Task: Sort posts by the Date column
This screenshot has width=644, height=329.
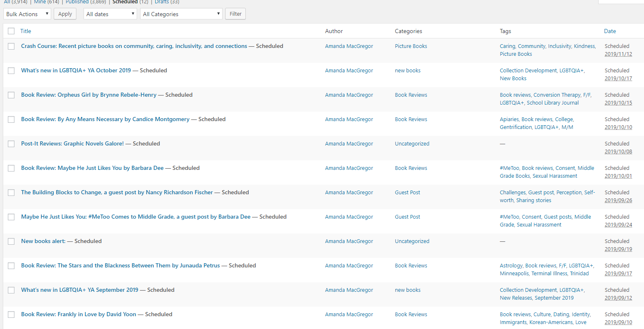Action: pyautogui.click(x=610, y=31)
